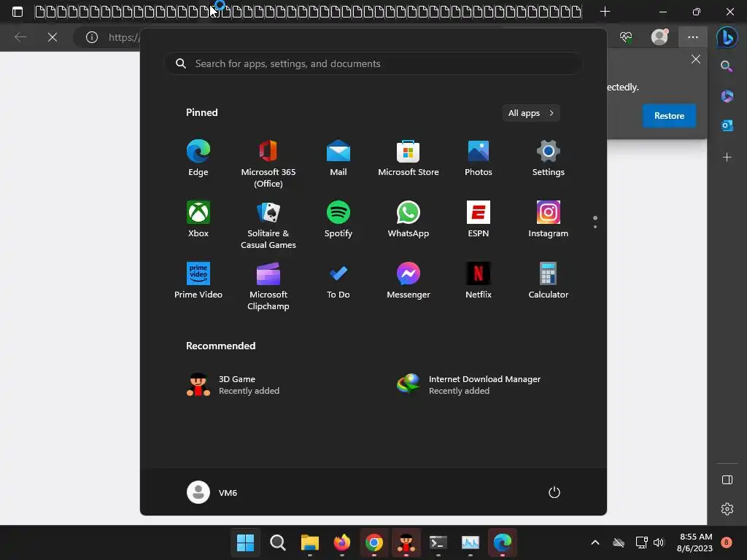Open the Photos app

479,158
